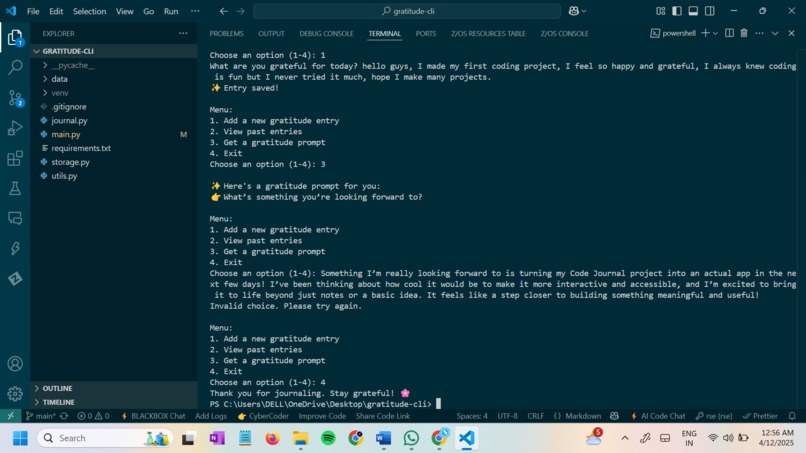
Task: Open the Explorer view in activity bar
Action: [x=15, y=38]
